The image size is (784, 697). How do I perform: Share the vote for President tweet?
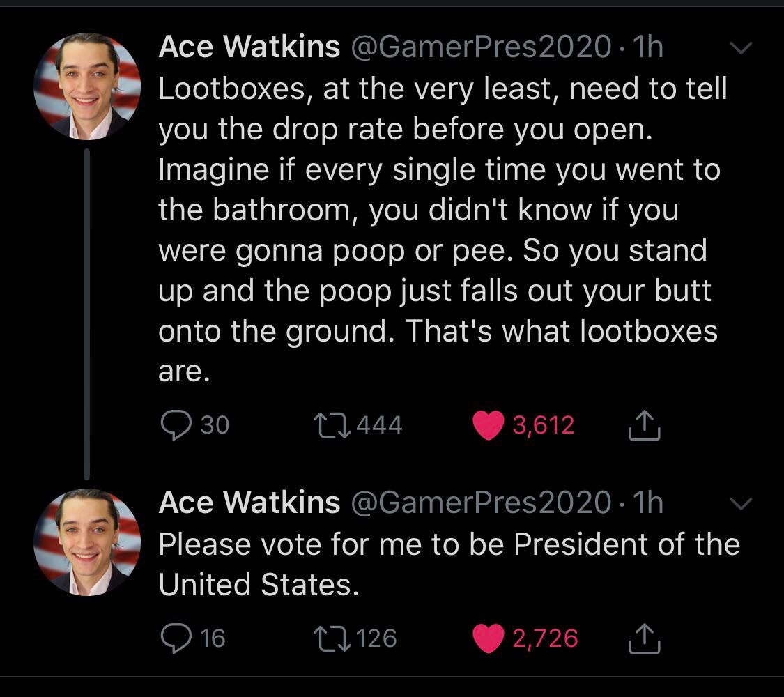tap(645, 638)
